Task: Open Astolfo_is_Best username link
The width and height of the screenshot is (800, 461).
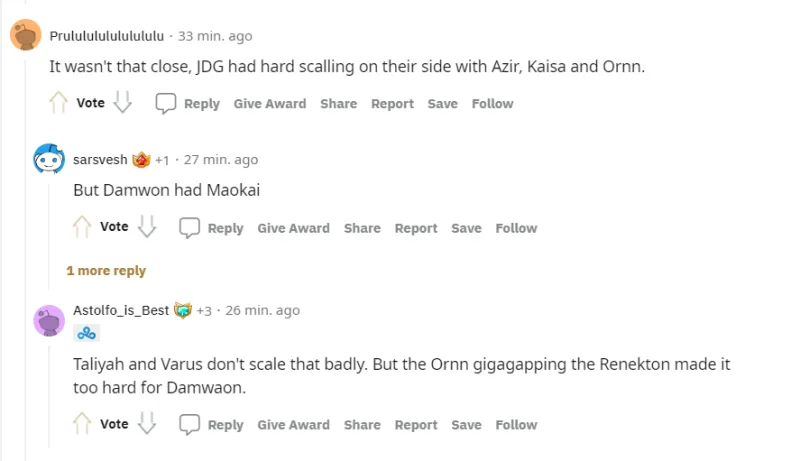Action: pyautogui.click(x=121, y=310)
